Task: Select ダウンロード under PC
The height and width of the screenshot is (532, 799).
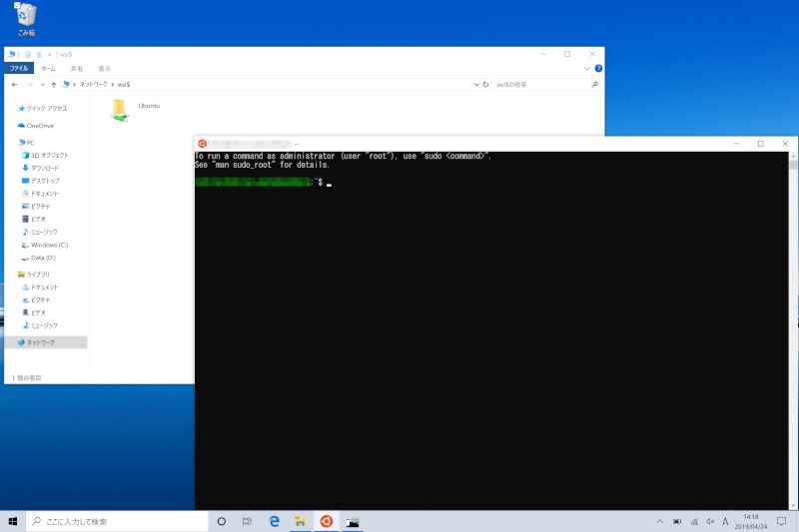Action: pyautogui.click(x=44, y=168)
